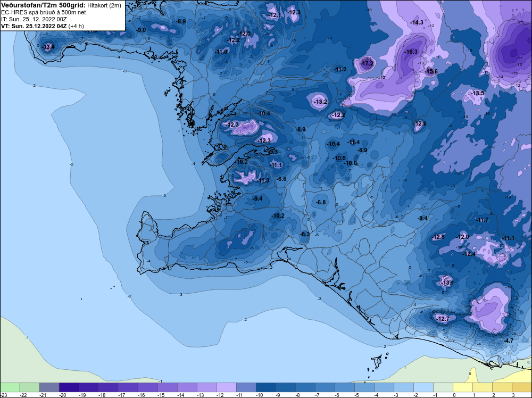Click the -11.0 temperature label
This screenshot has width=532, height=398.
point(221,52)
